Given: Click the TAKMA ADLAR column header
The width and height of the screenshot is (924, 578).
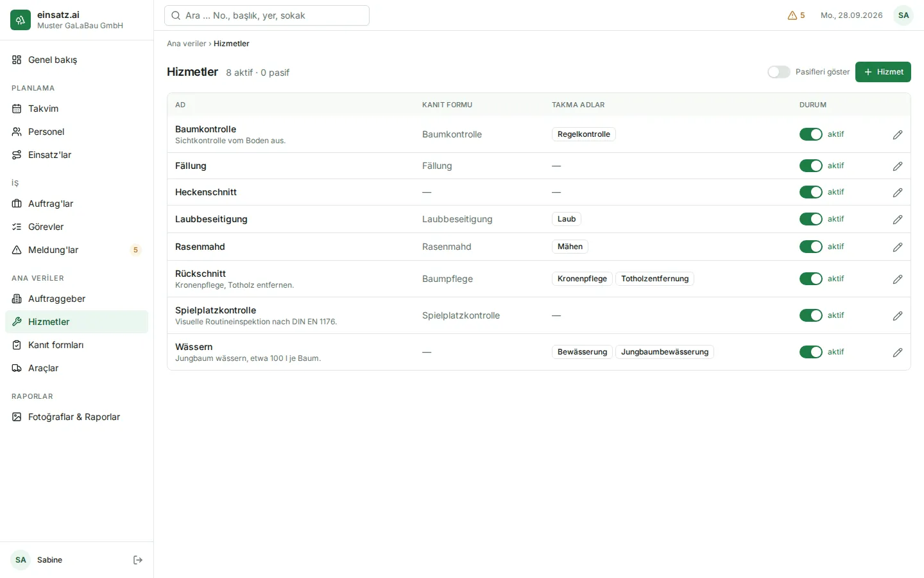Looking at the screenshot, I should point(578,105).
